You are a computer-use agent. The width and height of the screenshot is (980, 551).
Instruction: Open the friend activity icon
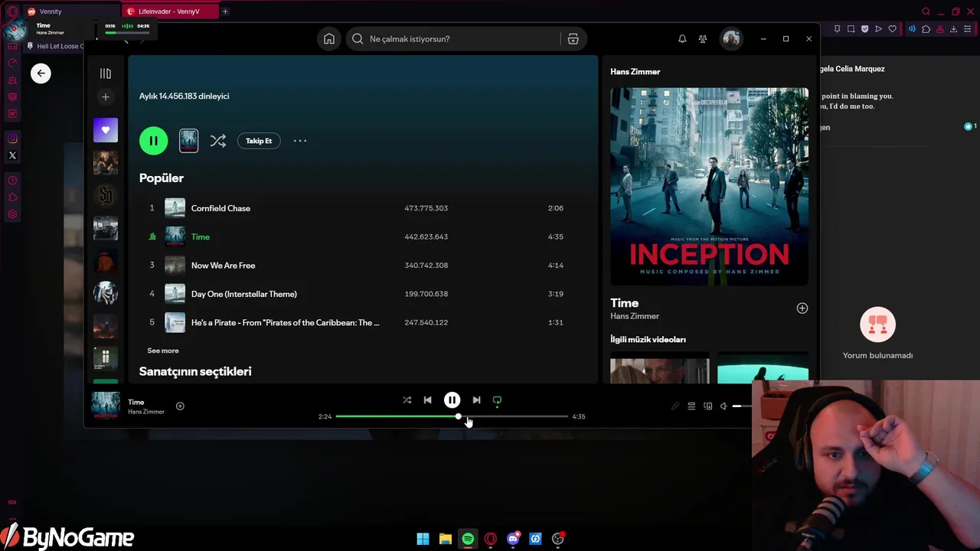[x=703, y=39]
